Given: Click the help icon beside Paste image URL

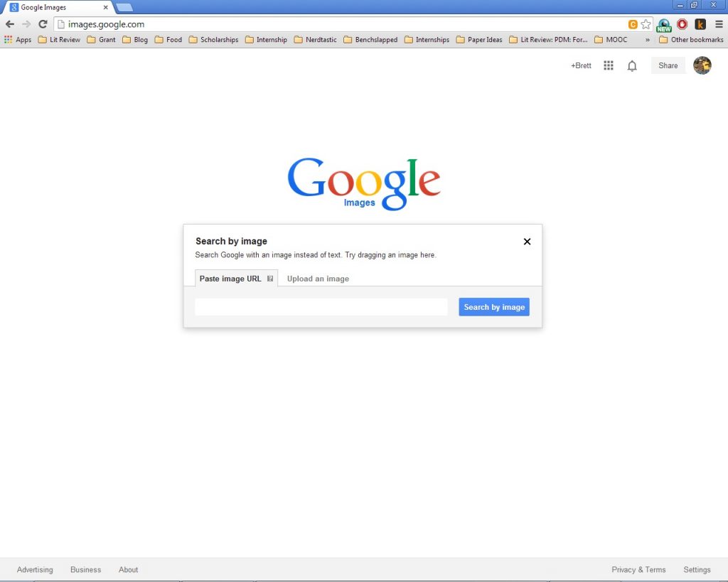Looking at the screenshot, I should coord(270,279).
